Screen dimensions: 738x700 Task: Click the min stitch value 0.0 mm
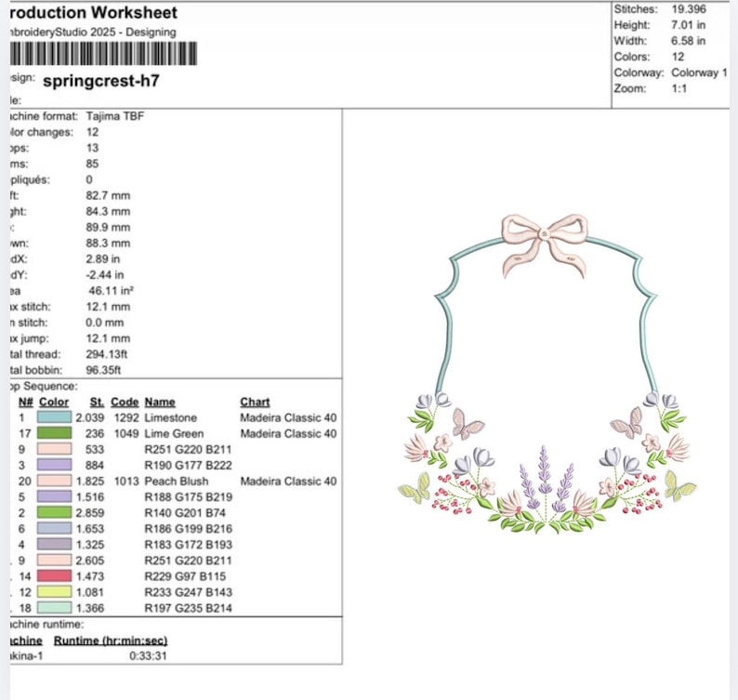[x=104, y=323]
